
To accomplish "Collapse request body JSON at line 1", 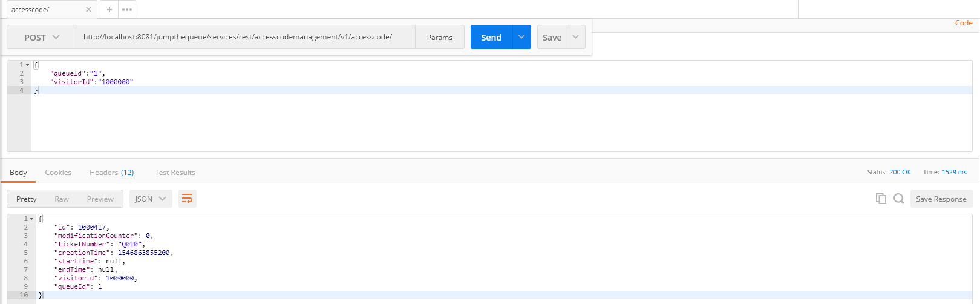I will tap(28, 65).
